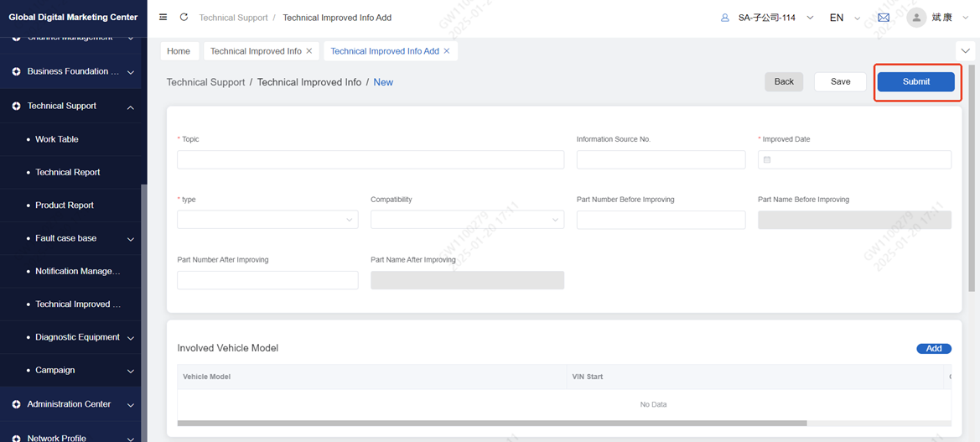Image resolution: width=980 pixels, height=442 pixels.
Task: Click the plus icon beside Administration Center
Action: click(x=16, y=404)
